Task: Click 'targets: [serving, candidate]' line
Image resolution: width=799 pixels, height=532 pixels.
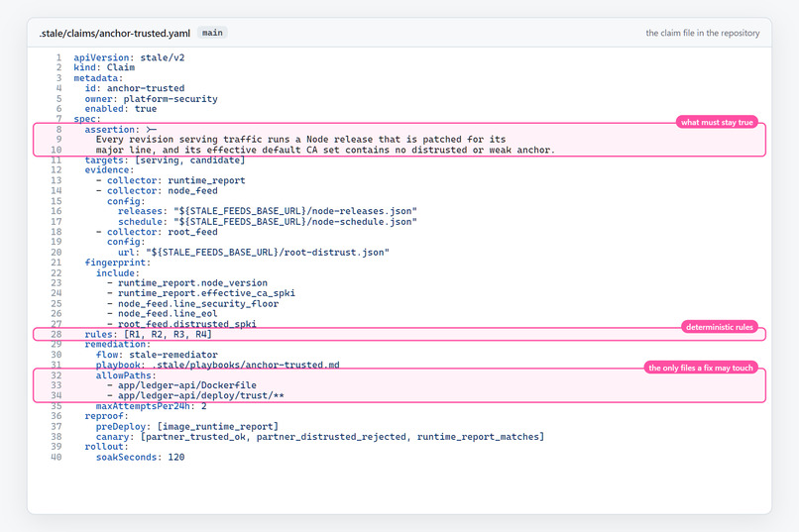Action: click(166, 160)
